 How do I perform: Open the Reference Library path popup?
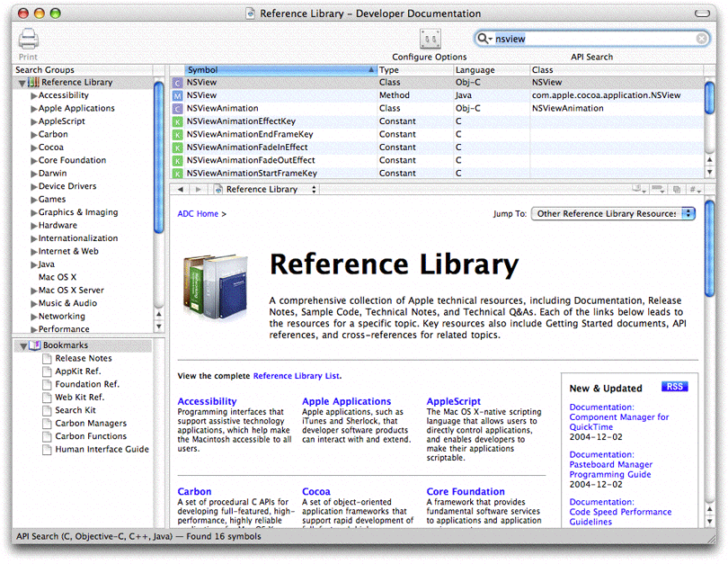click(266, 190)
